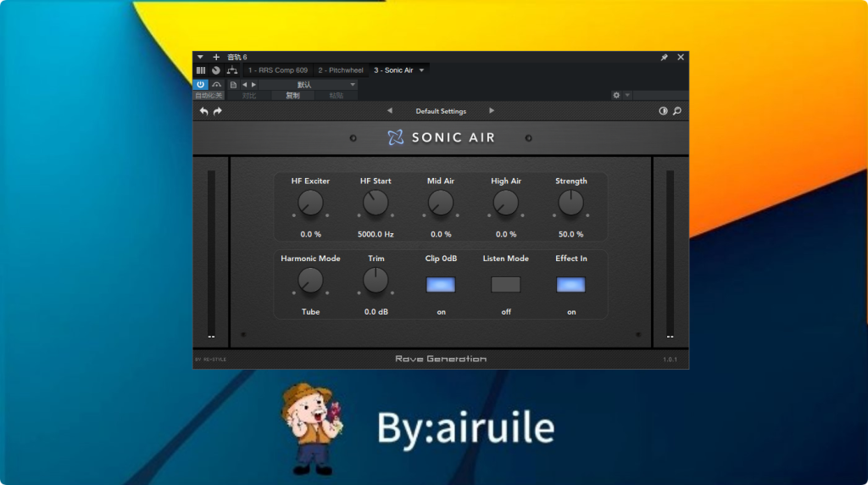Switch to 1 - RRS Comp 609 tab

pyautogui.click(x=278, y=70)
